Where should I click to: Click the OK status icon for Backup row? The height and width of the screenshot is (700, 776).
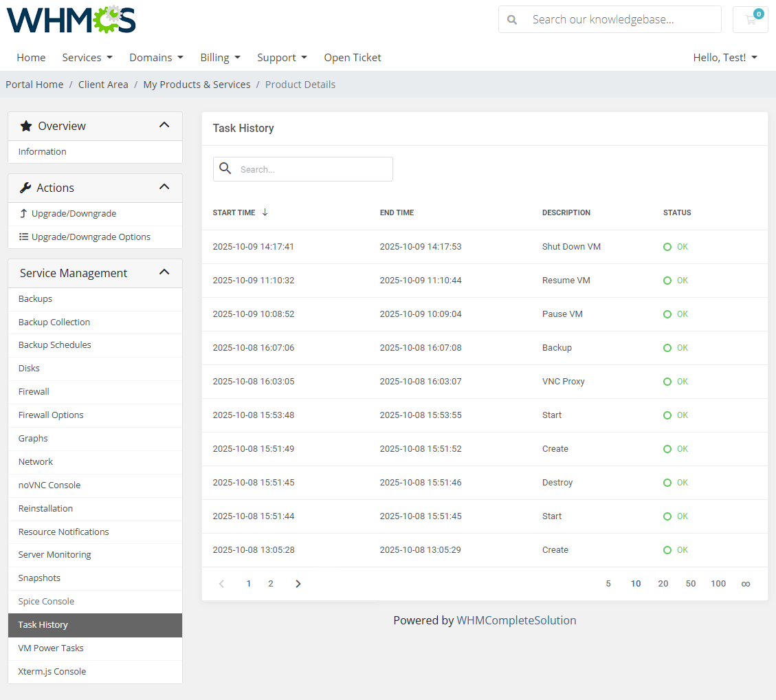[667, 347]
